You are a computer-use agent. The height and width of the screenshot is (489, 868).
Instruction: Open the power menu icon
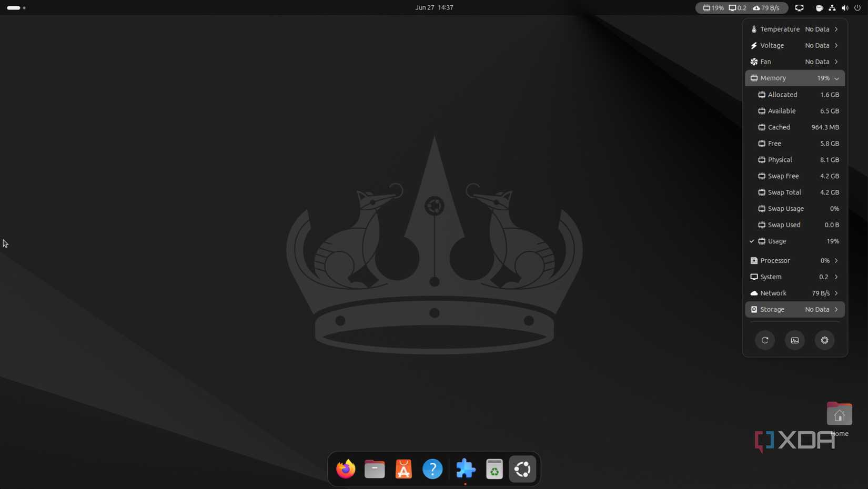coord(857,8)
